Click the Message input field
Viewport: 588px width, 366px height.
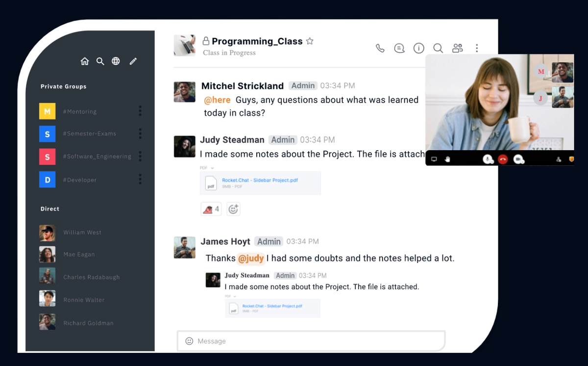click(311, 341)
